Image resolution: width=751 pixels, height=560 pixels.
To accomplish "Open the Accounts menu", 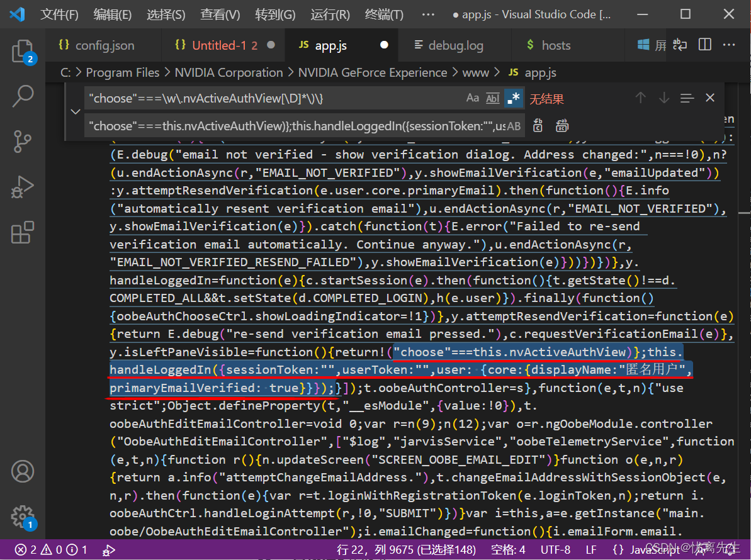I will pos(23,471).
